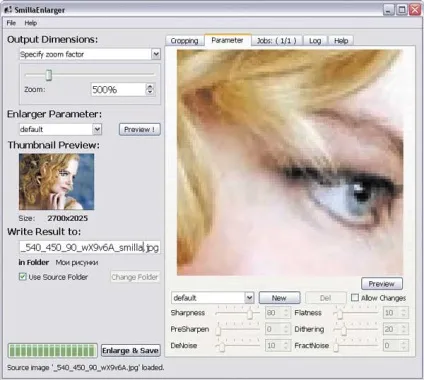Toggle the Use Source Folder checkbox
Image resolution: width=424 pixels, height=380 pixels.
pos(23,276)
